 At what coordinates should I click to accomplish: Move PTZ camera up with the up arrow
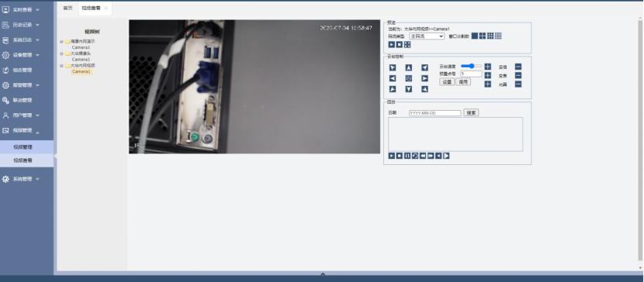pos(409,67)
